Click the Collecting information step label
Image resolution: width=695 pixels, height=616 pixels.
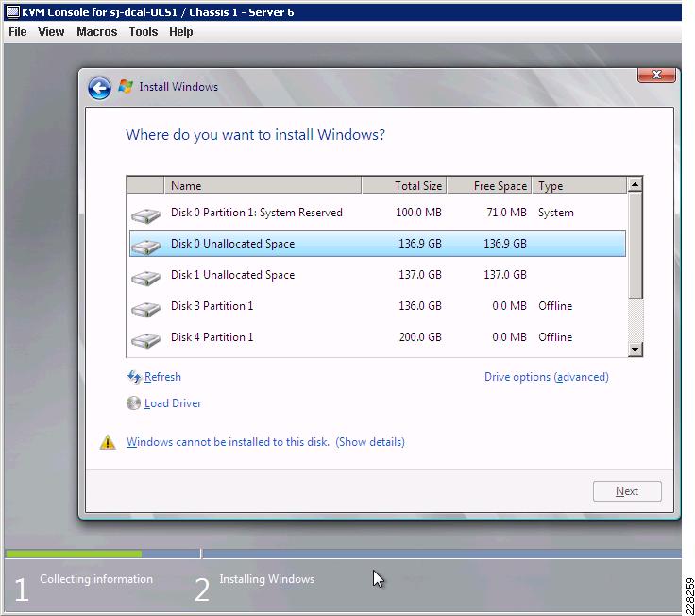(96, 579)
